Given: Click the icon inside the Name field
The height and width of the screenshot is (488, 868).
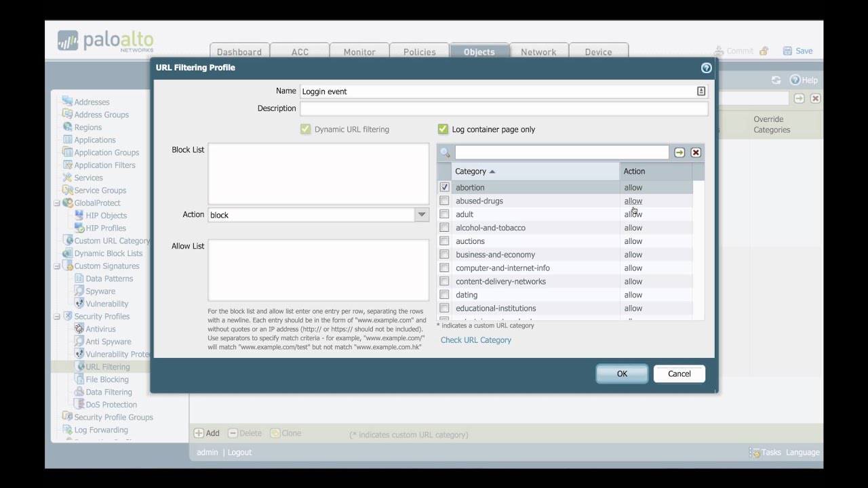Looking at the screenshot, I should (701, 91).
